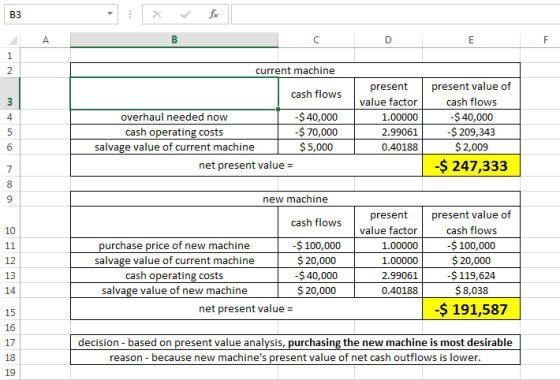Click the 'new machine' title cell
This screenshot has height=380, width=560.
coord(295,199)
